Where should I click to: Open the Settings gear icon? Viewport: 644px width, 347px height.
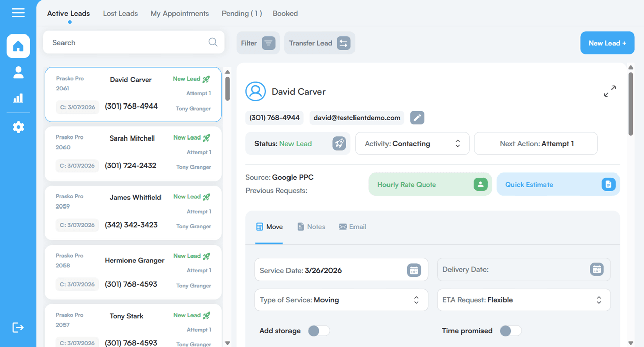[18, 127]
